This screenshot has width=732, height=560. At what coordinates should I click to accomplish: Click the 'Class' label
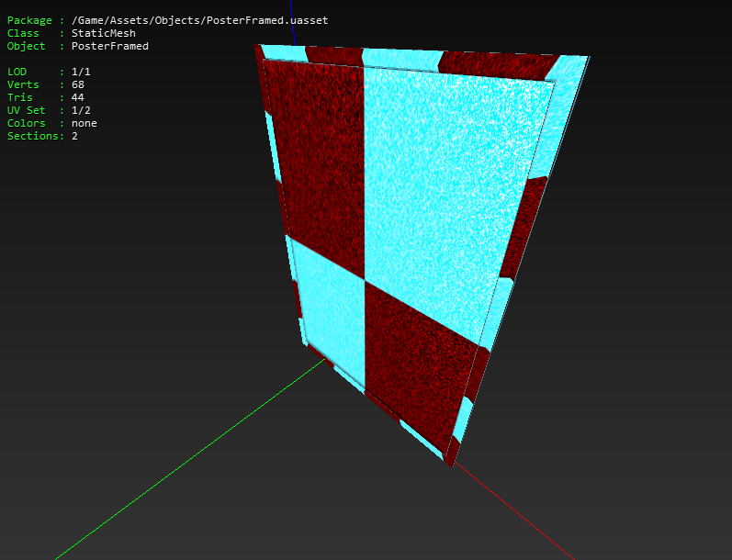point(23,33)
